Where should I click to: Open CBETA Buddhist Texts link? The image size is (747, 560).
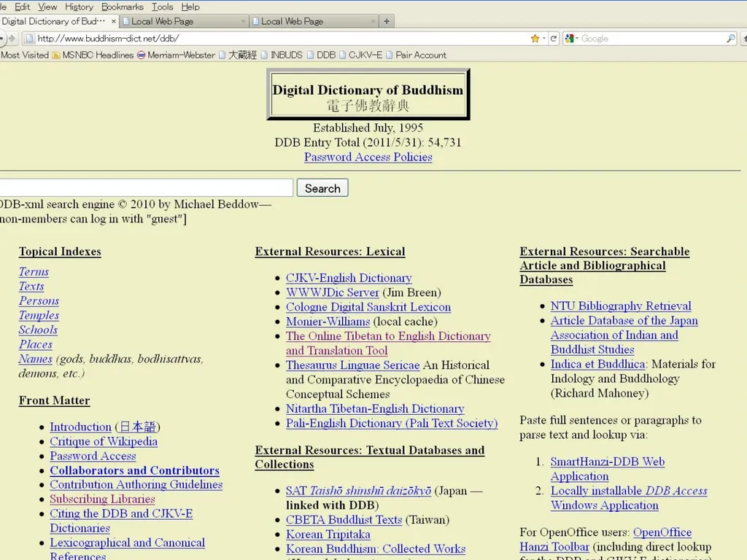point(344,520)
